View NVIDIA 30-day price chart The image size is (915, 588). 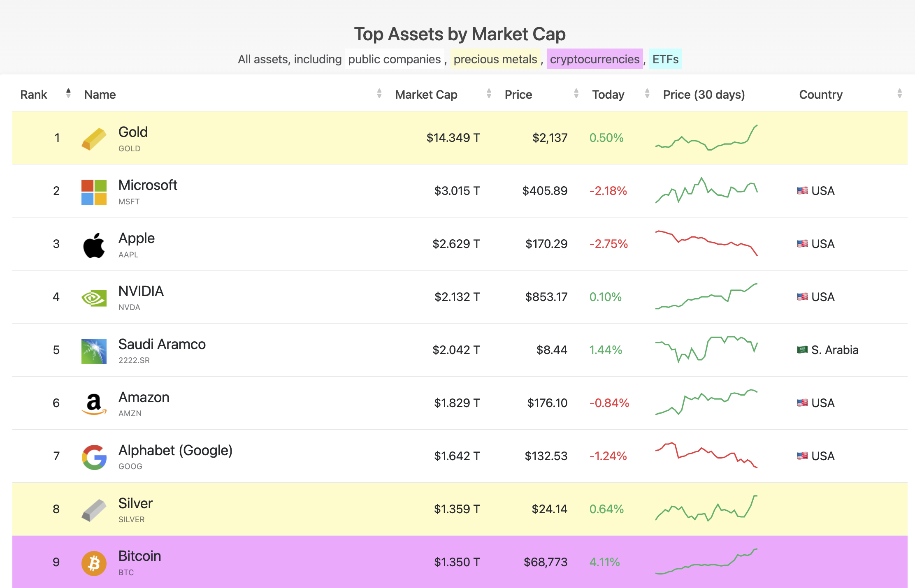tap(706, 296)
